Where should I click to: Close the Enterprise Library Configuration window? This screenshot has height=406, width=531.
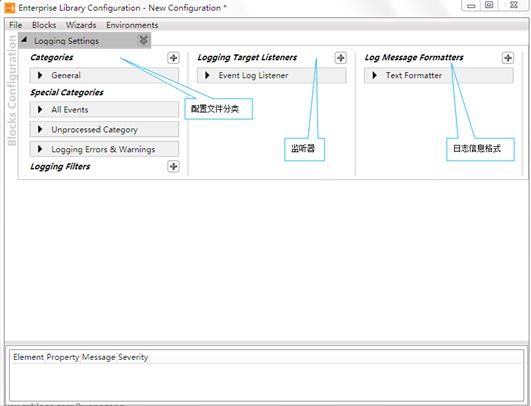[513, 5]
